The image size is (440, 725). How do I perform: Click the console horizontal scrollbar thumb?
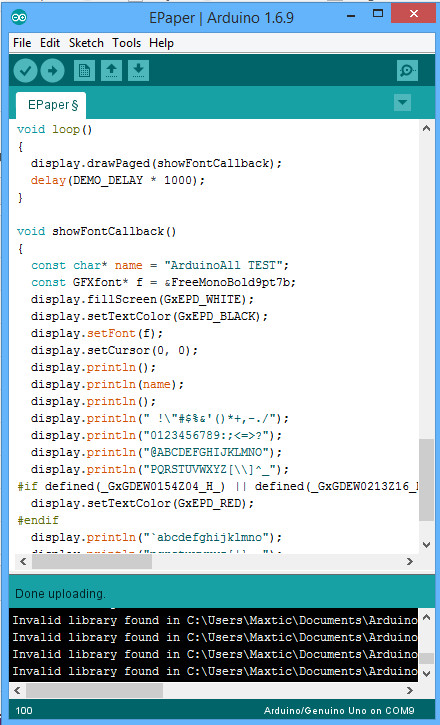tap(94, 691)
